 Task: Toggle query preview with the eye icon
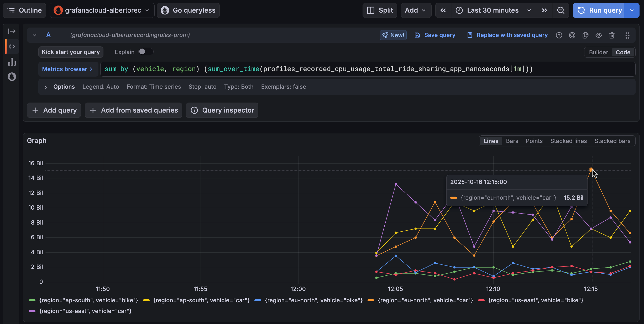click(x=599, y=35)
